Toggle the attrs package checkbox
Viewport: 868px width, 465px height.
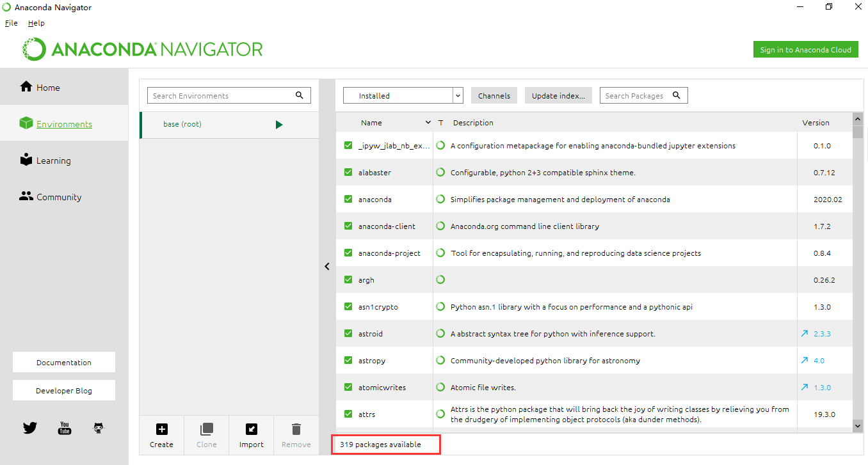click(348, 414)
